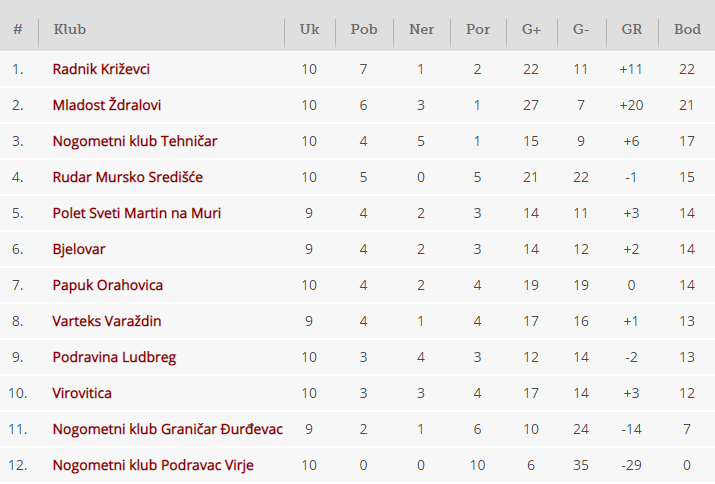
Task: Click Polet Sveti Martin na Muri
Action: (137, 213)
